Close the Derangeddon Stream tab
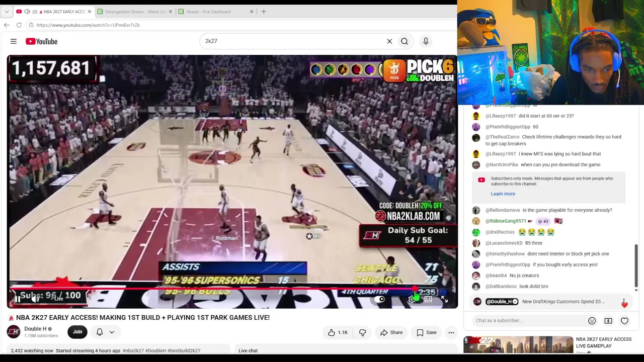Viewport: 644px width, 362px height. (x=171, y=12)
